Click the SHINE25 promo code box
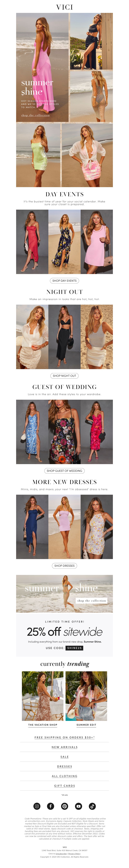The image size is (129, 868). pos(74,648)
